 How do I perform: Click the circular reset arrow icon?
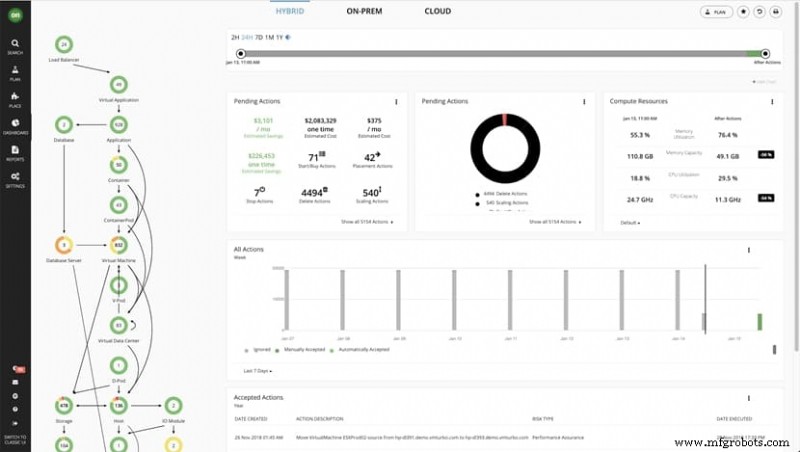coord(759,12)
